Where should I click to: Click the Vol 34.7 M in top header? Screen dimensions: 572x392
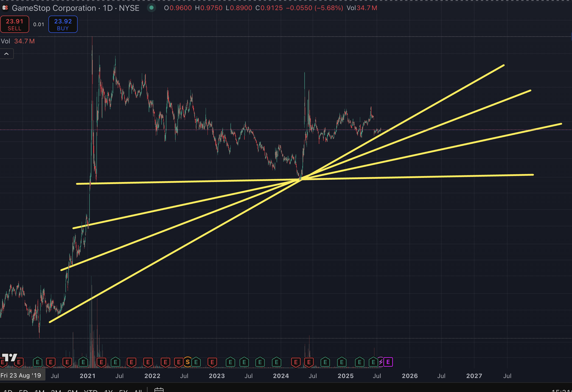point(362,8)
